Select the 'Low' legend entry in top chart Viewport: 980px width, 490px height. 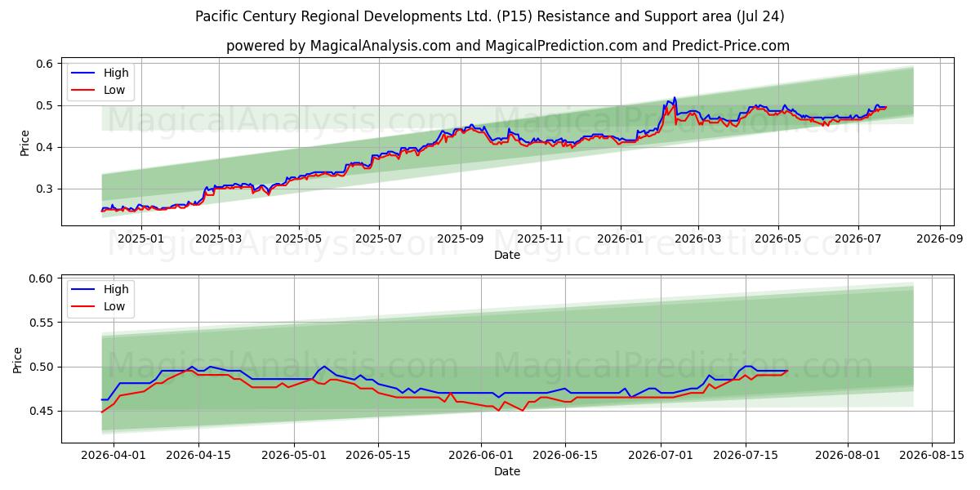tap(101, 91)
